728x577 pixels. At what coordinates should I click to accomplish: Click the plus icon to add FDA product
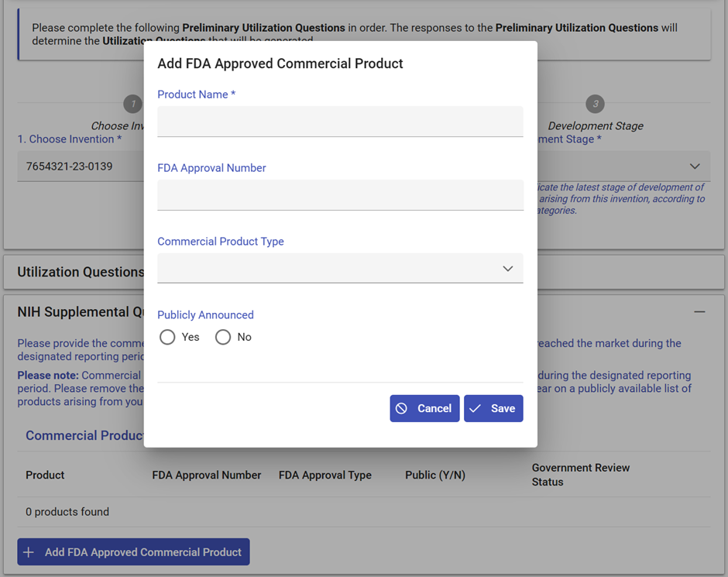point(28,551)
